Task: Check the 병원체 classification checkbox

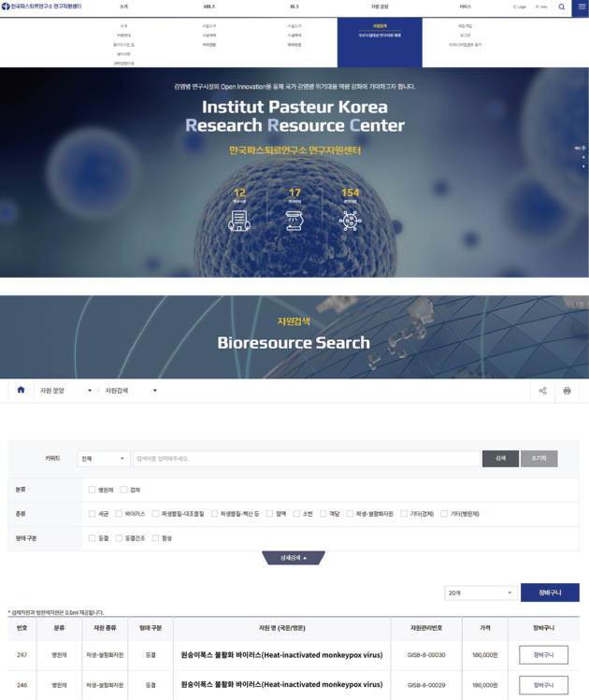Action: [x=92, y=490]
